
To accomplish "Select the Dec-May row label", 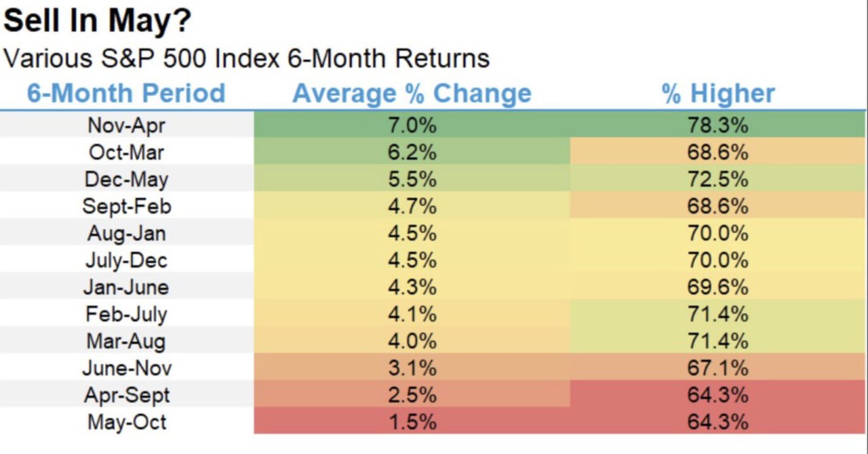I will (127, 180).
